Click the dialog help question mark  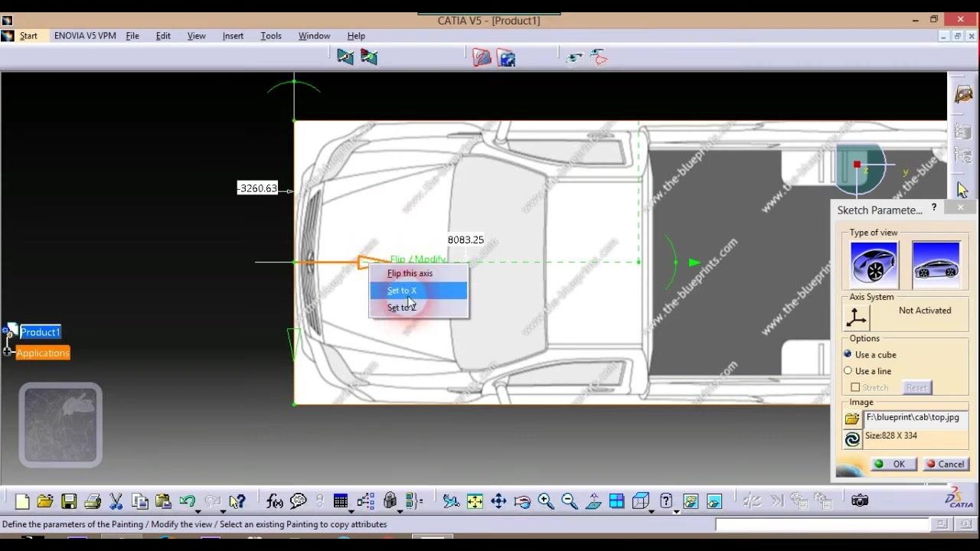pyautogui.click(x=934, y=208)
